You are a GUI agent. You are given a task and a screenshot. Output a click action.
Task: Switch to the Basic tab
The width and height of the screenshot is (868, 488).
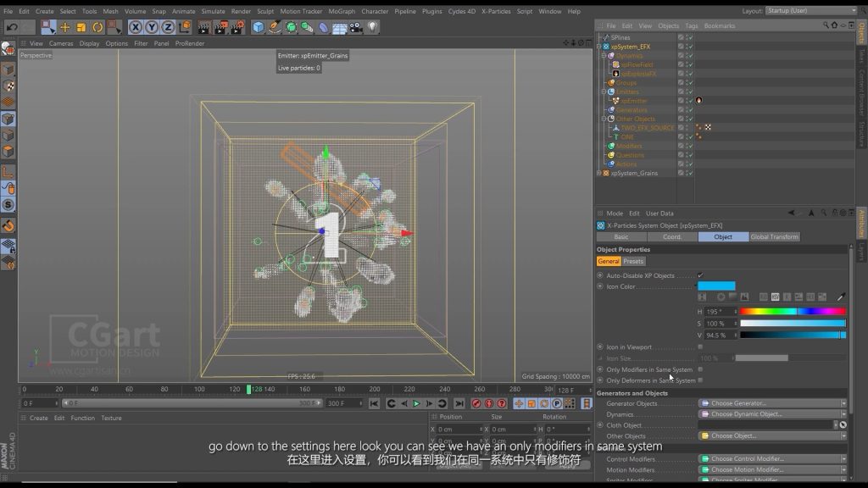621,237
